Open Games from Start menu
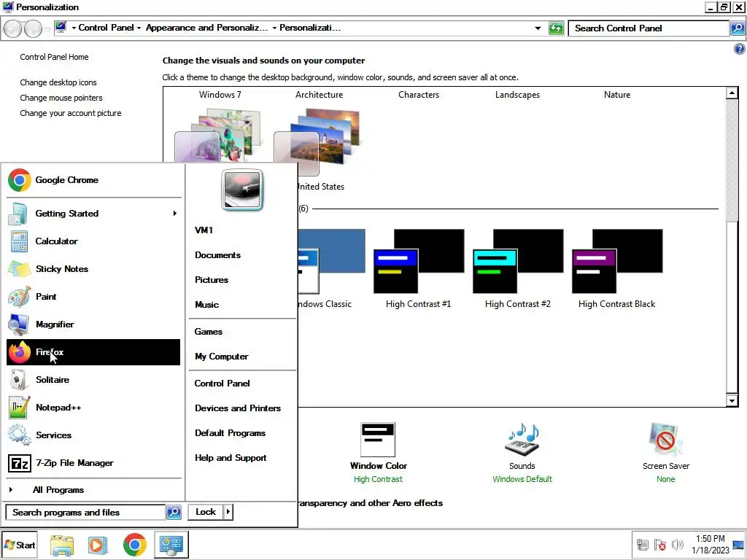 (x=208, y=332)
